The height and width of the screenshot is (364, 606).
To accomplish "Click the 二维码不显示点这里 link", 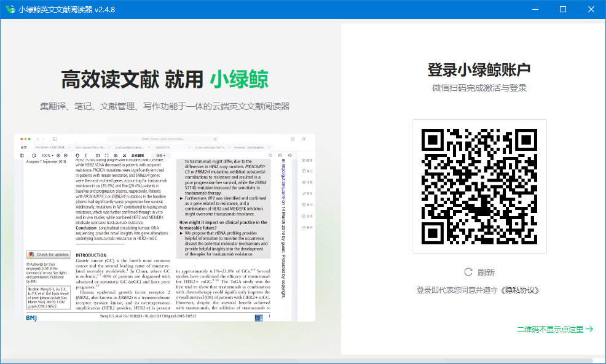I will pos(549,330).
